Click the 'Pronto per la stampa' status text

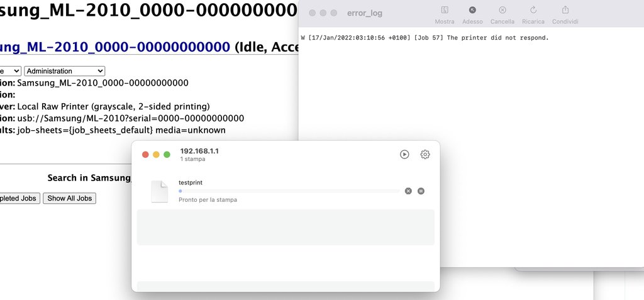tap(208, 200)
